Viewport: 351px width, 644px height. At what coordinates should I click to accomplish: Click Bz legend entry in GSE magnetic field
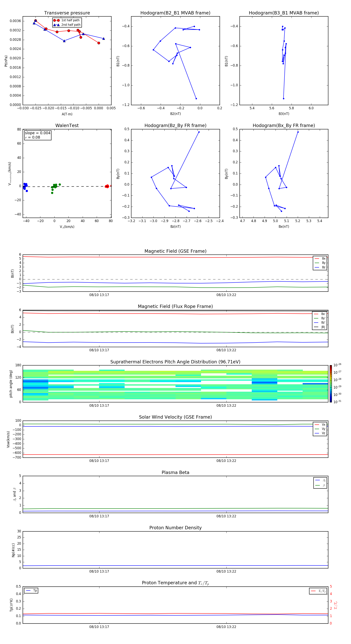click(320, 267)
